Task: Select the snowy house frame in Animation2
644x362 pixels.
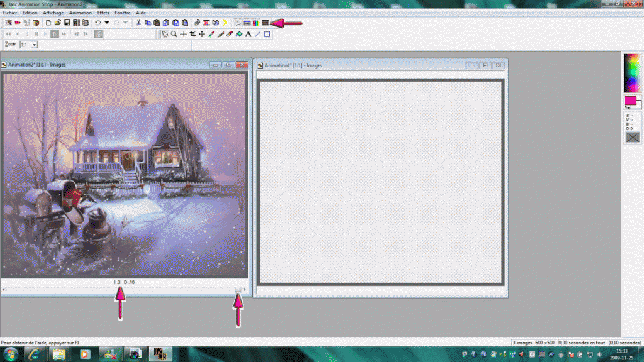Action: (x=125, y=175)
